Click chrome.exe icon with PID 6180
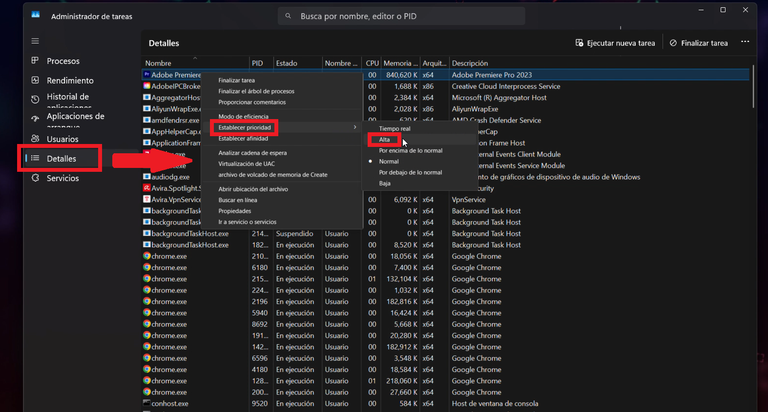The image size is (768, 412). coord(146,267)
